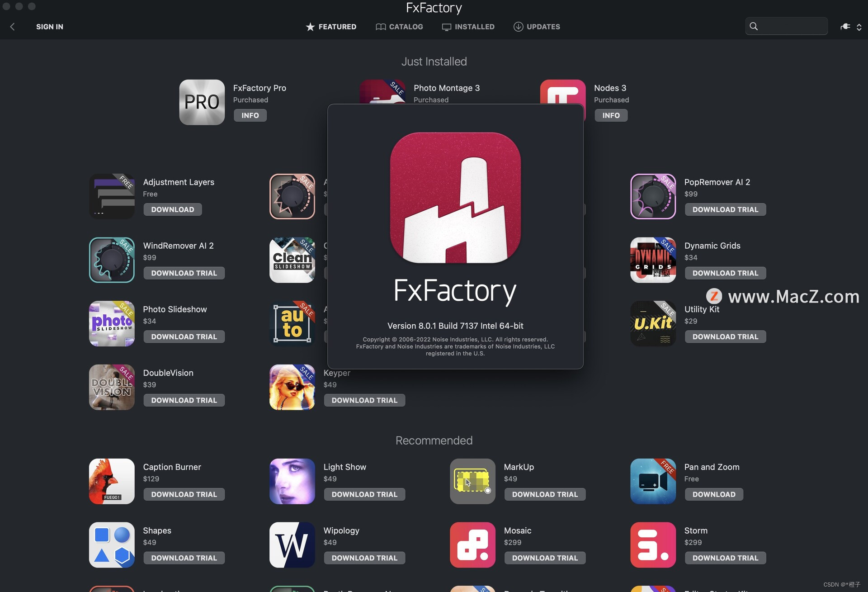Open the Caption Burner cardinal icon
Image resolution: width=868 pixels, height=592 pixels.
pyautogui.click(x=112, y=481)
